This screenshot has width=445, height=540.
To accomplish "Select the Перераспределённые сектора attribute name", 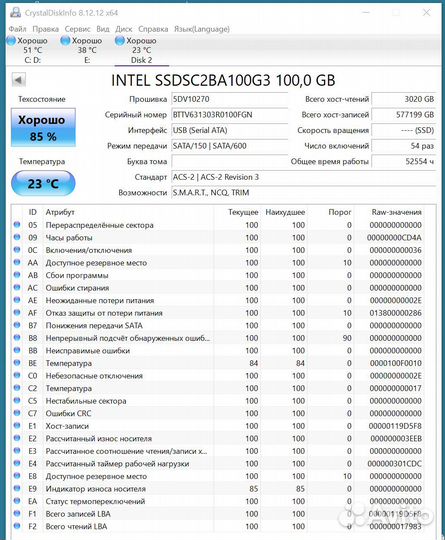I will click(100, 225).
